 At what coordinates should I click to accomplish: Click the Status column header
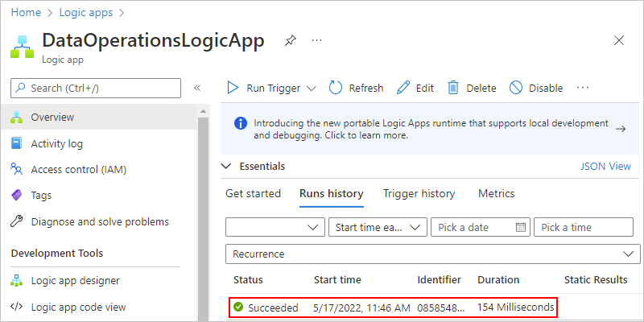(248, 280)
